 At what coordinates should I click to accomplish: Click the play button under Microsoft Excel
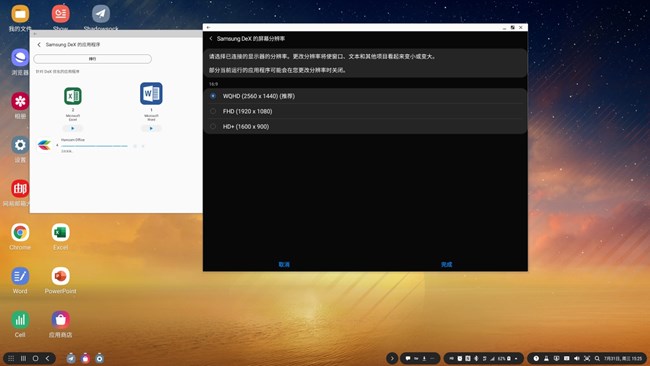tap(73, 128)
